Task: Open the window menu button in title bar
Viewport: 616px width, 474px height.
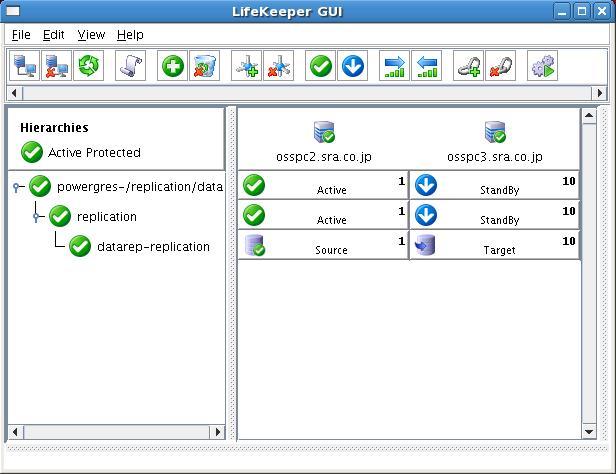Action: (13, 11)
